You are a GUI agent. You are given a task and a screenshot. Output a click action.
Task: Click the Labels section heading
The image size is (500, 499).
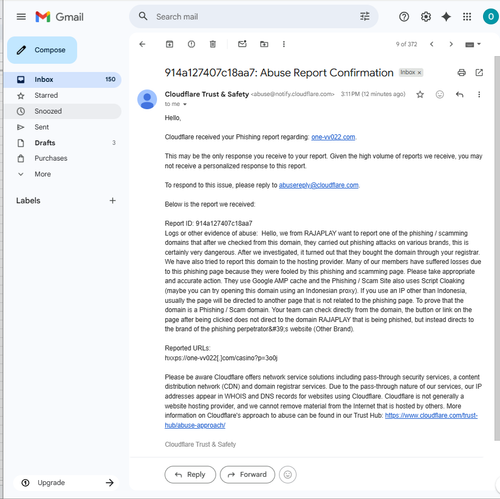[x=28, y=201]
